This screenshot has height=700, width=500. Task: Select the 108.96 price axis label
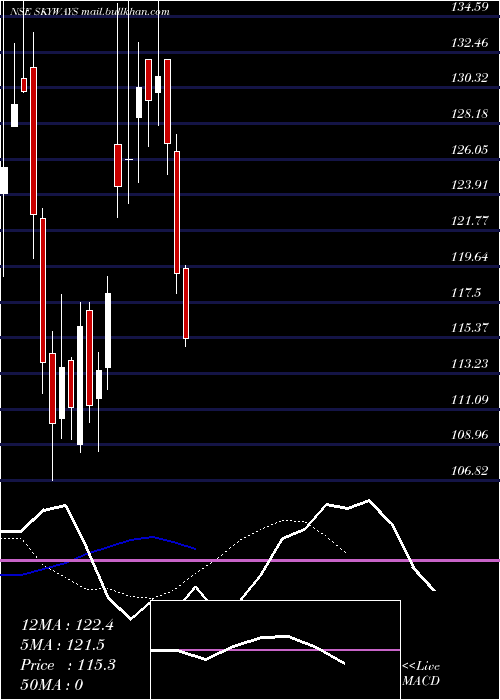click(469, 434)
